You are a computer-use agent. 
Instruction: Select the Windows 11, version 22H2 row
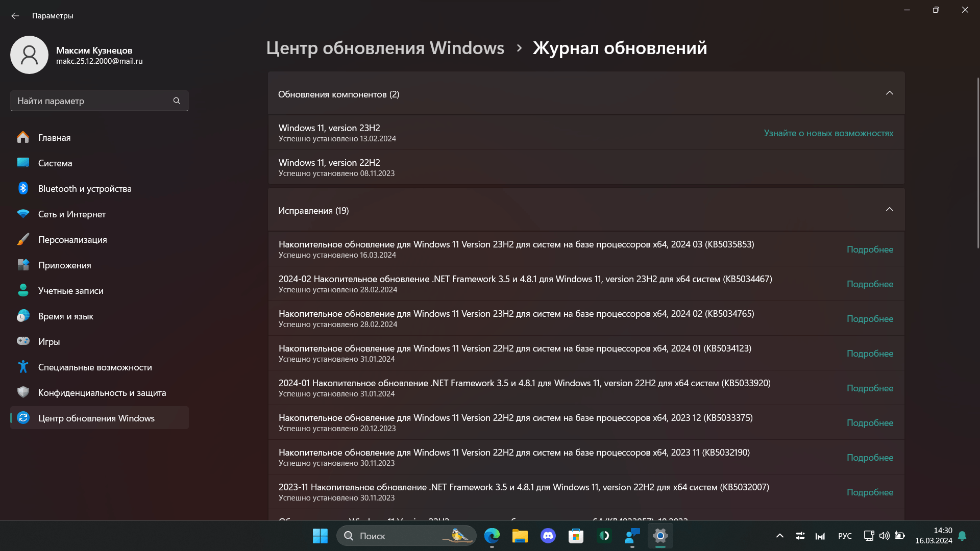[x=586, y=167]
